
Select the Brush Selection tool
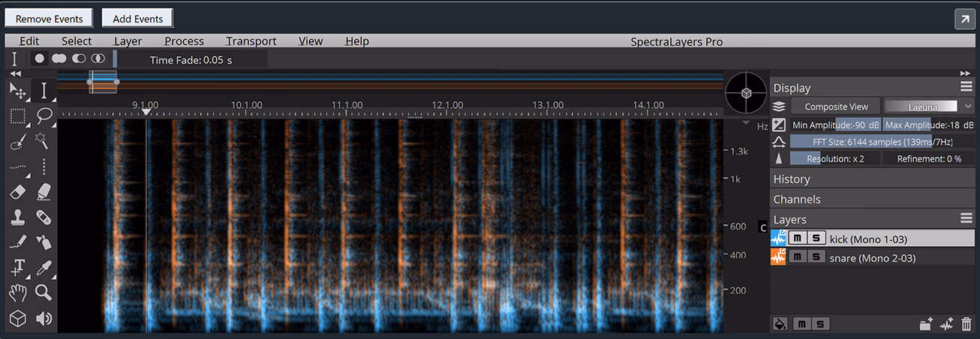pyautogui.click(x=18, y=141)
